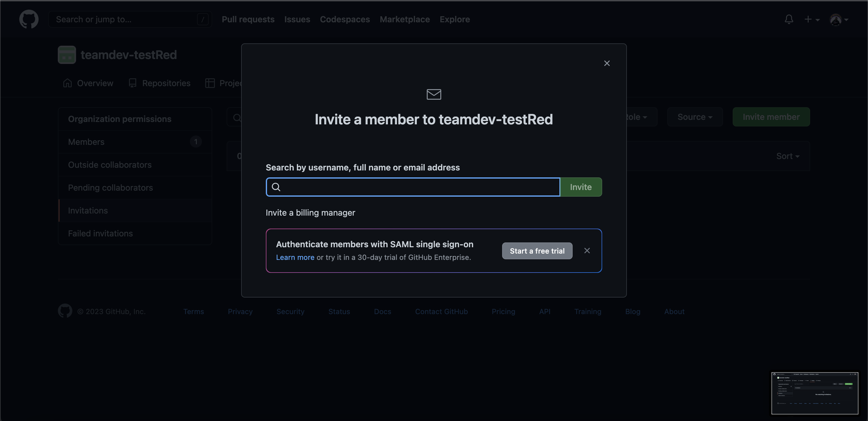Click the magnifier icon in the invite search field
The width and height of the screenshot is (868, 421).
click(276, 187)
